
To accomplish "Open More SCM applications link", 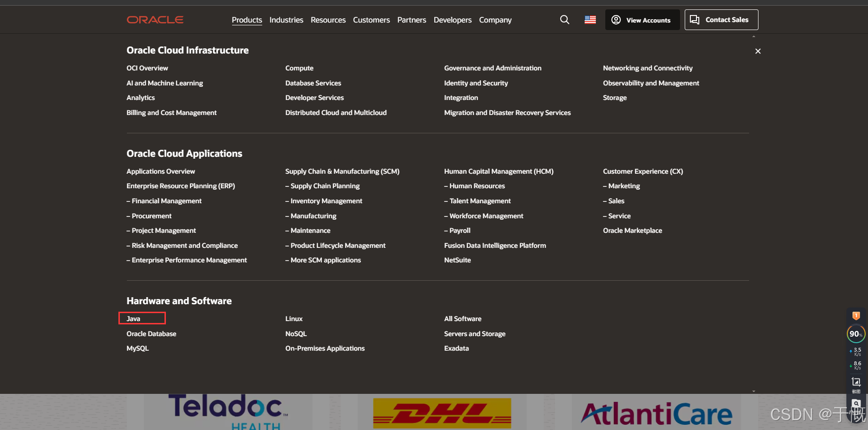I will pyautogui.click(x=323, y=260).
